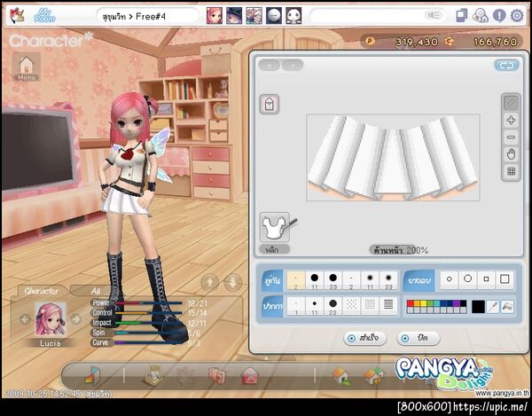
Task: Select the size 1 pen tip
Action: [x=296, y=306]
